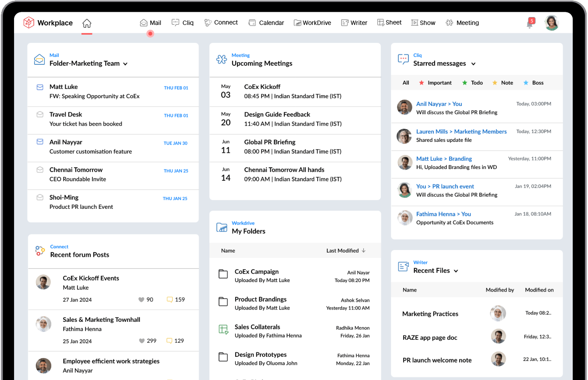Select the All starred filter
The height and width of the screenshot is (380, 588).
406,83
